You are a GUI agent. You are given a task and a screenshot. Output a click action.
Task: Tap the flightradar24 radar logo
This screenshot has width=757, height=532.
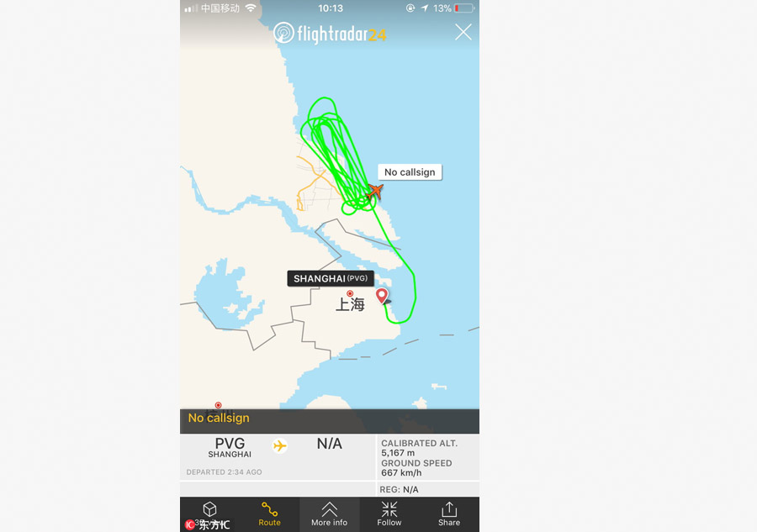283,34
